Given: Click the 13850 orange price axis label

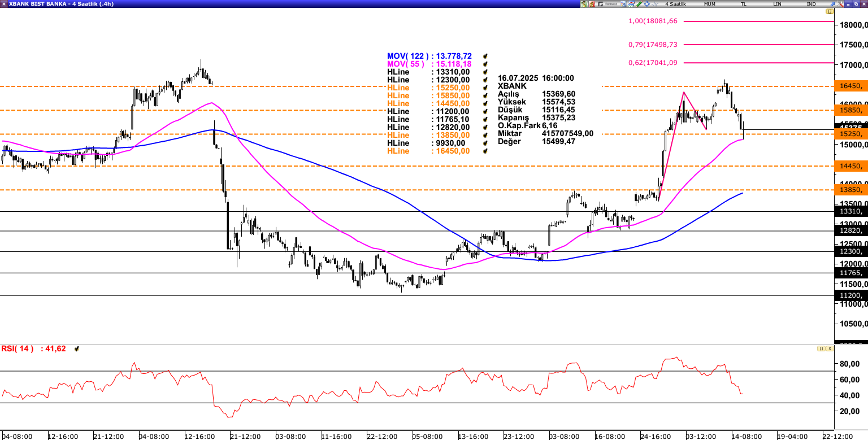Looking at the screenshot, I should (851, 190).
